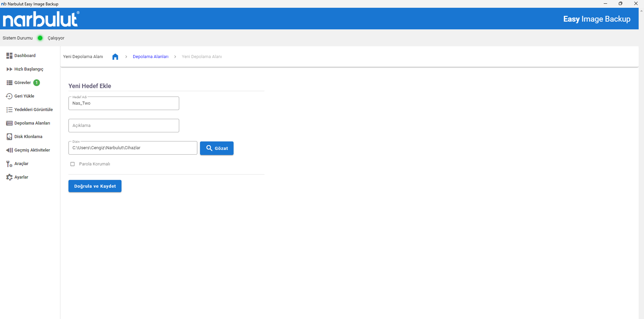Image resolution: width=644 pixels, height=319 pixels.
Task: Click the Geri Yükle restore icon
Action: (x=9, y=96)
